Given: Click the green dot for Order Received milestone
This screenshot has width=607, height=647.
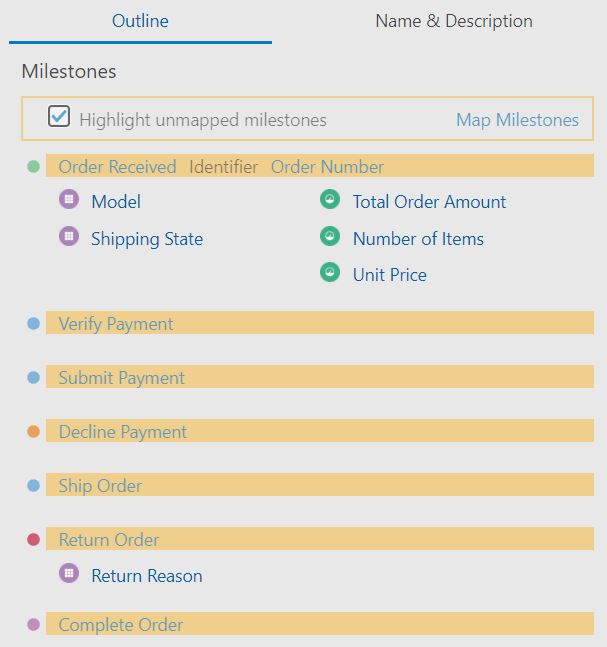Looking at the screenshot, I should click(33, 167).
